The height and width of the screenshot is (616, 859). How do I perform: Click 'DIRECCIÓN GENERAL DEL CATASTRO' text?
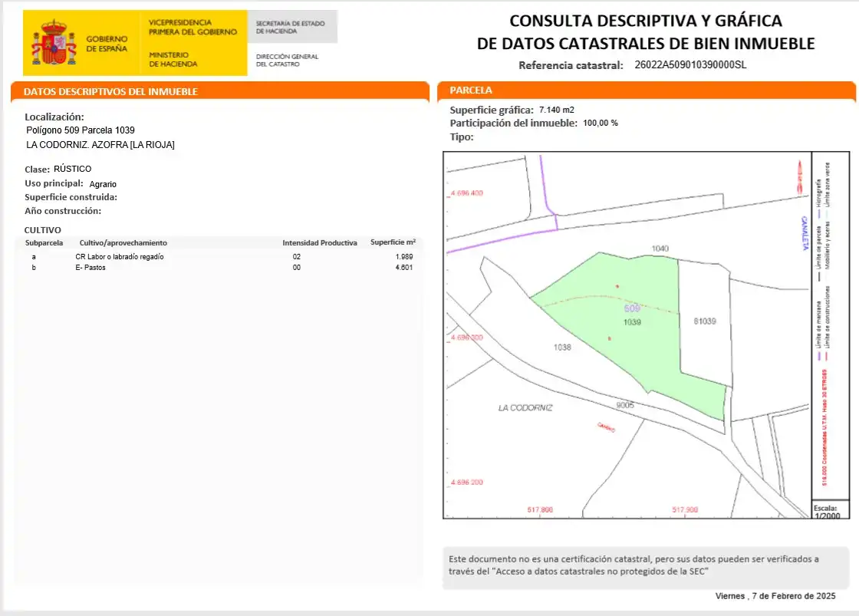pos(287,61)
